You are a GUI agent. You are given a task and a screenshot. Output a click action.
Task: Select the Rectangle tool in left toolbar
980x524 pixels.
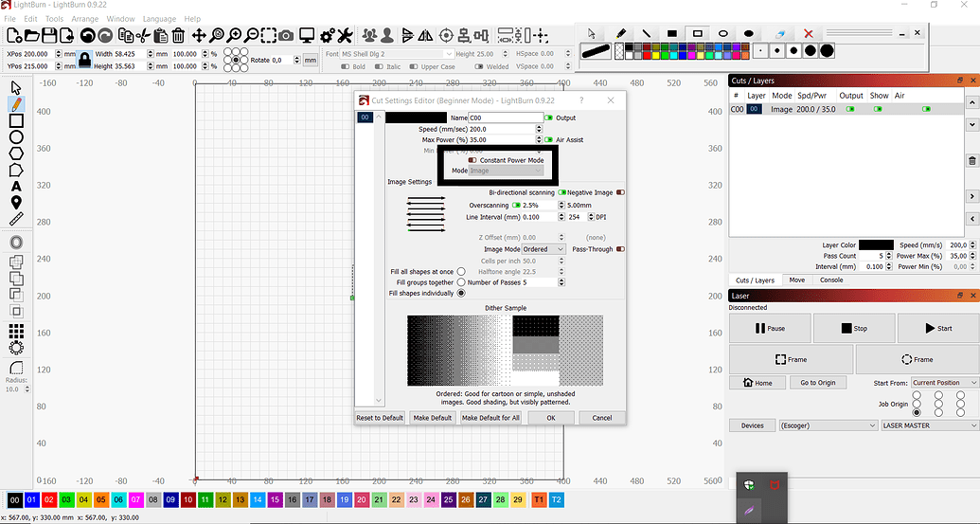[x=16, y=120]
